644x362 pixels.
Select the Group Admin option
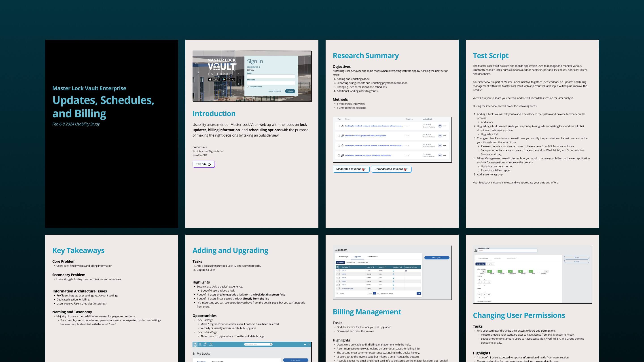(x=490, y=264)
